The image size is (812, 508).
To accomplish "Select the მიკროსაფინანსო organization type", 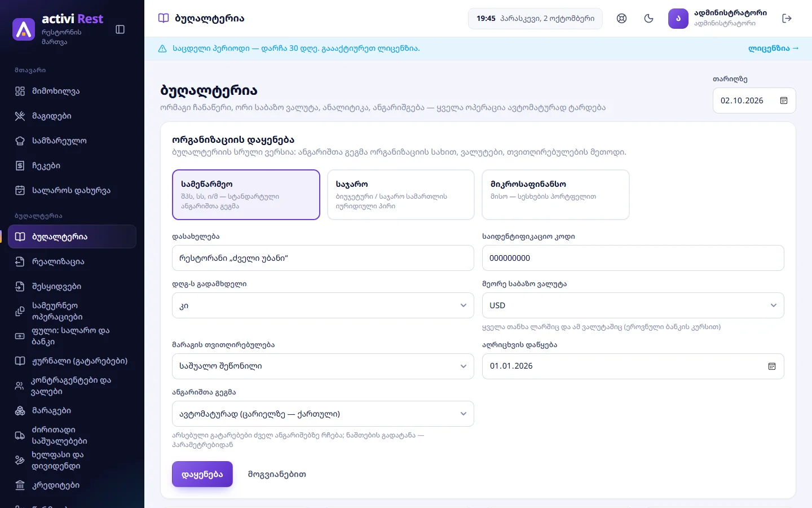I will (x=555, y=195).
